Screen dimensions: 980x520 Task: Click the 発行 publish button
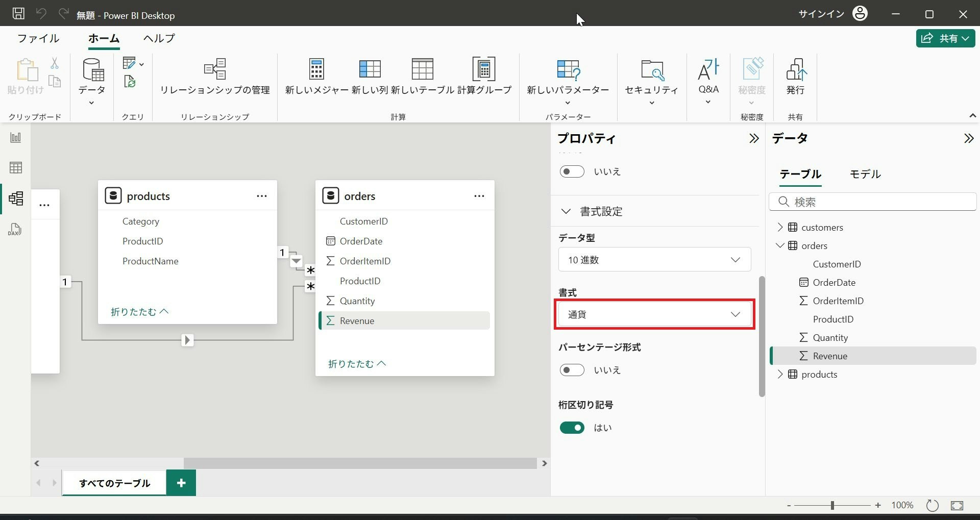[x=795, y=77]
